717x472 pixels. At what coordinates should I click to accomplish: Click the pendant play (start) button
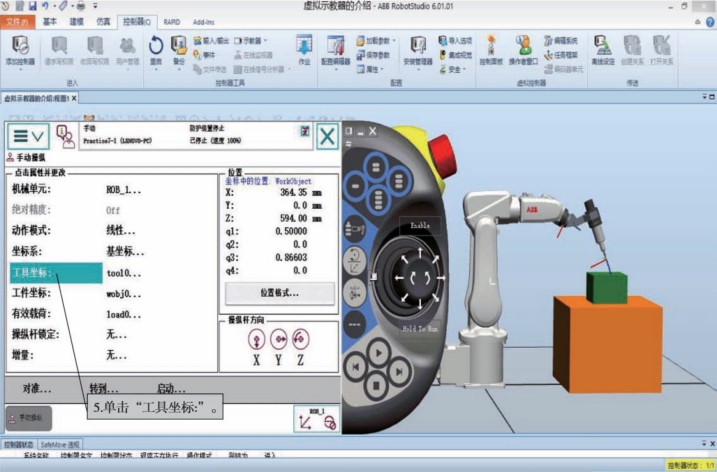pyautogui.click(x=379, y=353)
